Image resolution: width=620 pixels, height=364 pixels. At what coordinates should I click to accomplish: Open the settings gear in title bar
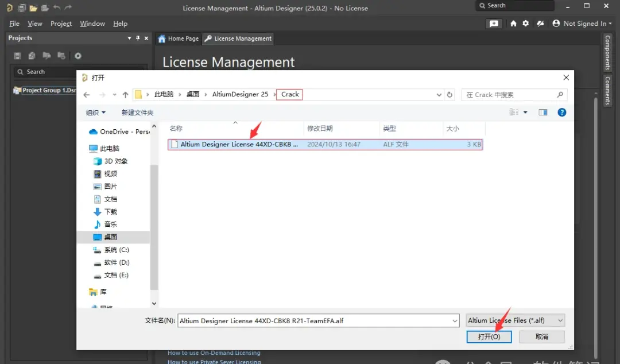pos(525,24)
